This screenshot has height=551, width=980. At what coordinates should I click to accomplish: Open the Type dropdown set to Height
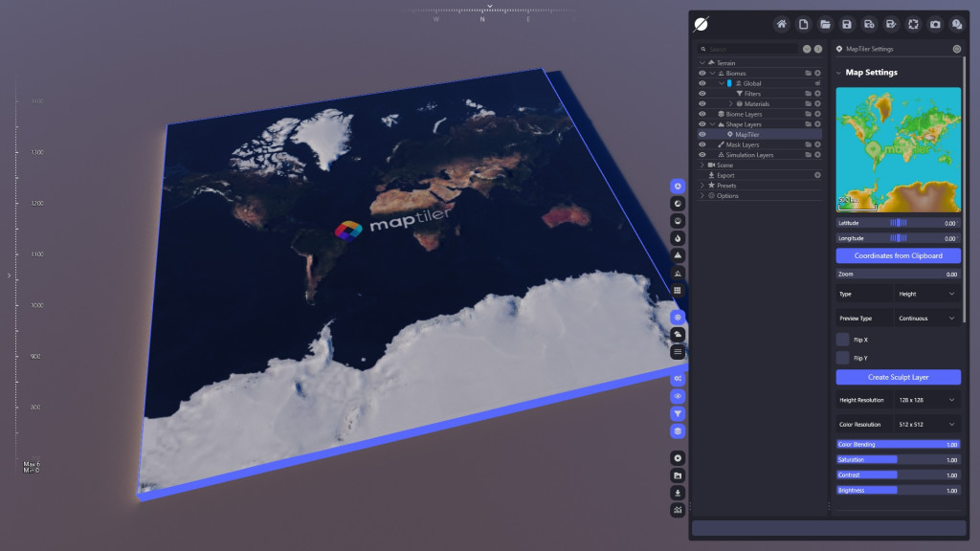(926, 294)
